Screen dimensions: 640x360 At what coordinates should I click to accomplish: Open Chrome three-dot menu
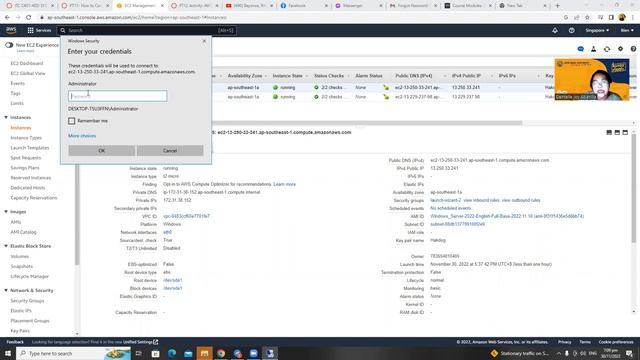pos(633,18)
